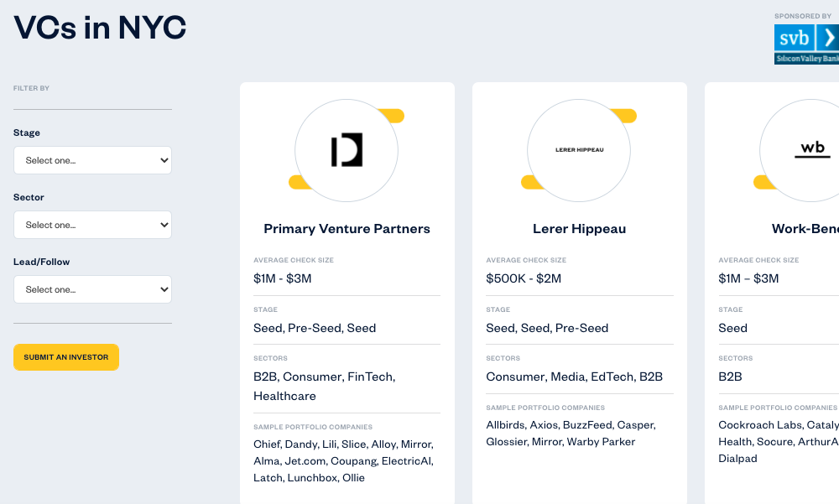Click the Sector dropdown chevron arrow

pos(164,226)
